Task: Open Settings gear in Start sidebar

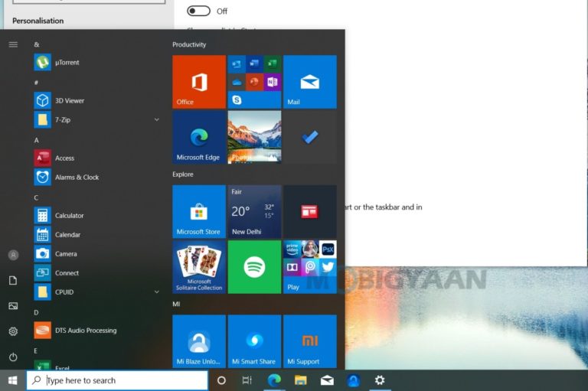Action: click(x=13, y=331)
